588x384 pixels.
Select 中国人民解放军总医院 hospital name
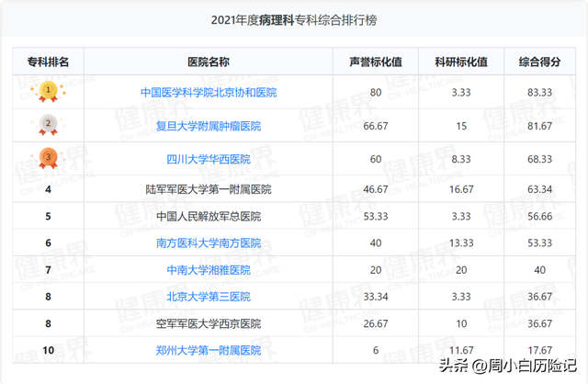point(209,217)
